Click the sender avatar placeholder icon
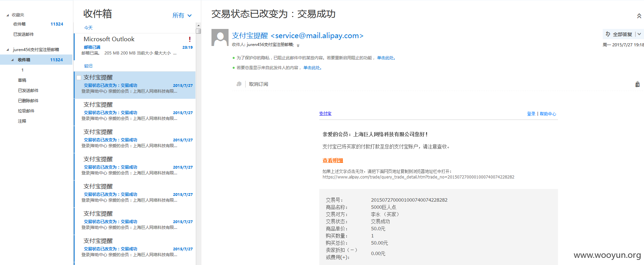Screen dimensions: 644x265 pyautogui.click(x=220, y=37)
